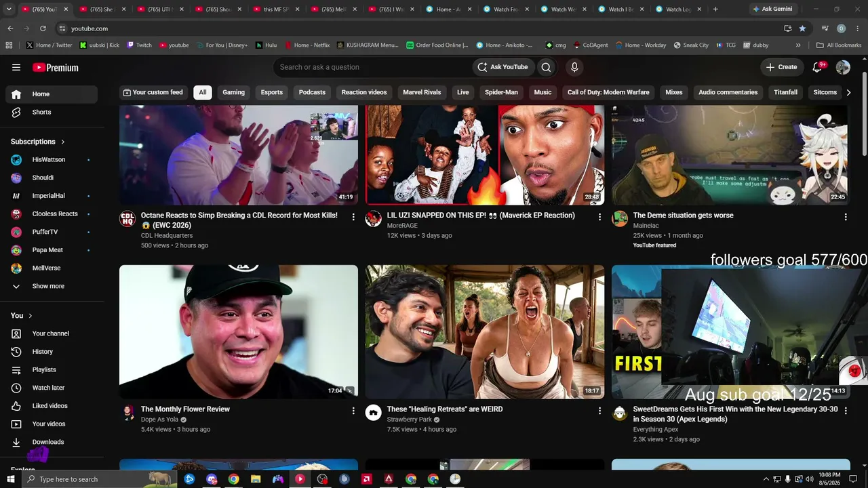Image resolution: width=868 pixels, height=488 pixels.
Task: Open options menu for The Deme situation video
Action: pos(846,217)
